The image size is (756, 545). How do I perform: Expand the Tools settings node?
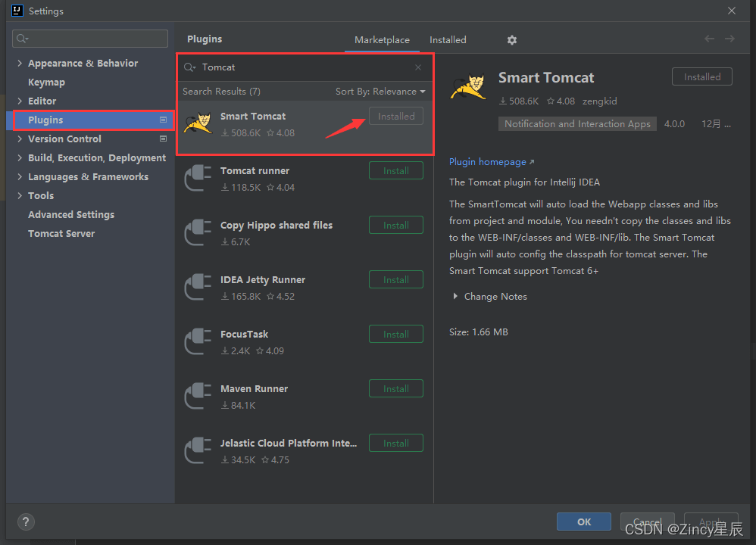pos(20,195)
